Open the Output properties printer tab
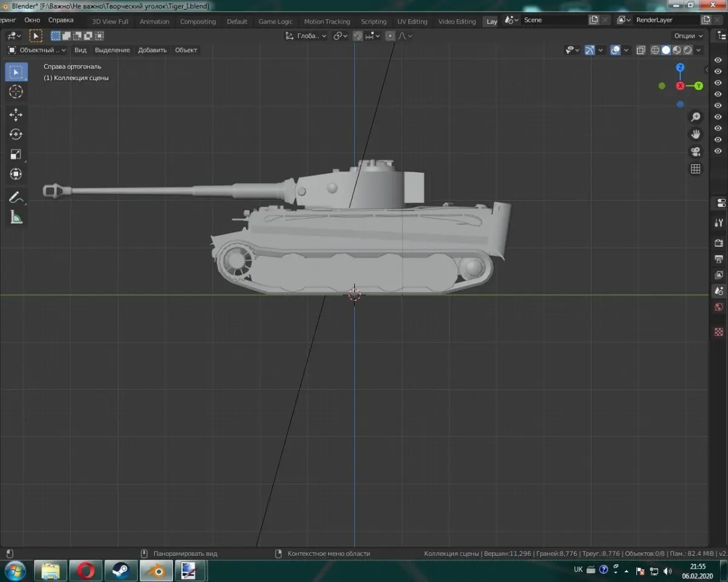This screenshot has width=728, height=582. pyautogui.click(x=720, y=259)
